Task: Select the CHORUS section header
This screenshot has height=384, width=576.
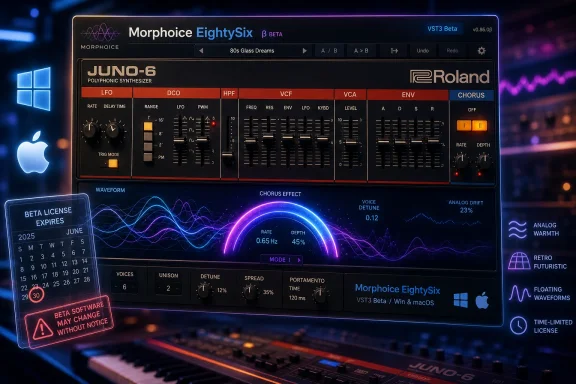Action: point(471,95)
